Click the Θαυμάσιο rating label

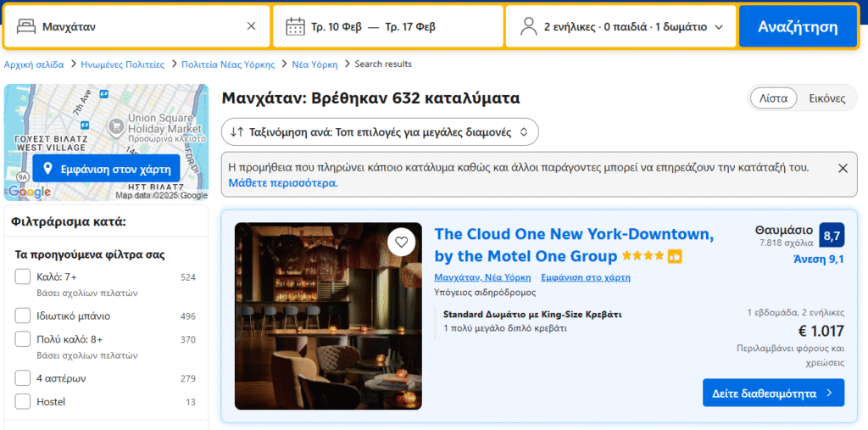784,230
